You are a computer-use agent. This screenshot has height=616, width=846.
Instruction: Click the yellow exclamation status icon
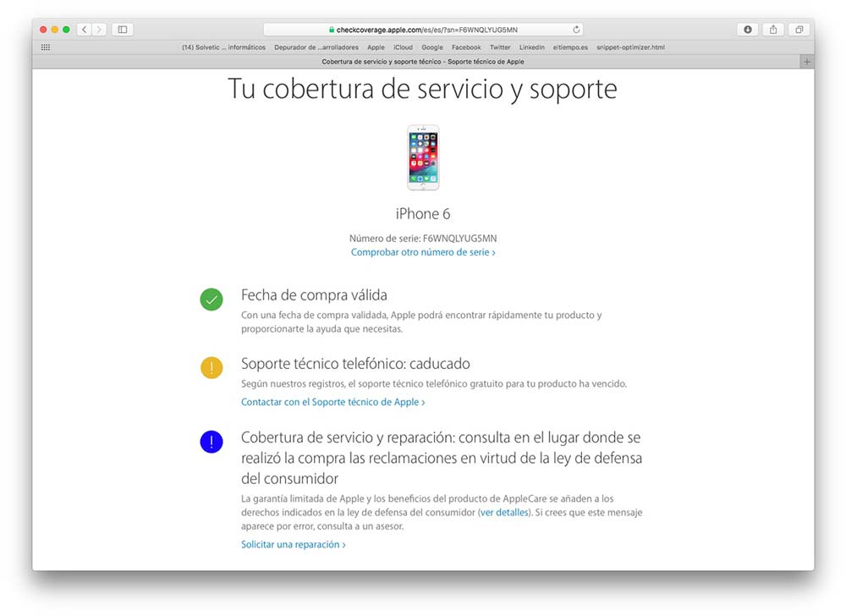coord(211,368)
